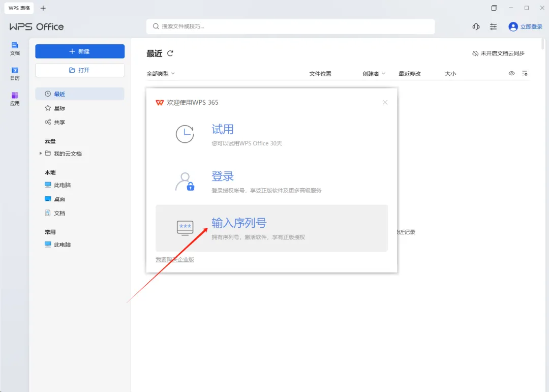Viewport: 549px width, 392px height.
Task: Click the refresh icon beside 最近
Action: tap(170, 53)
